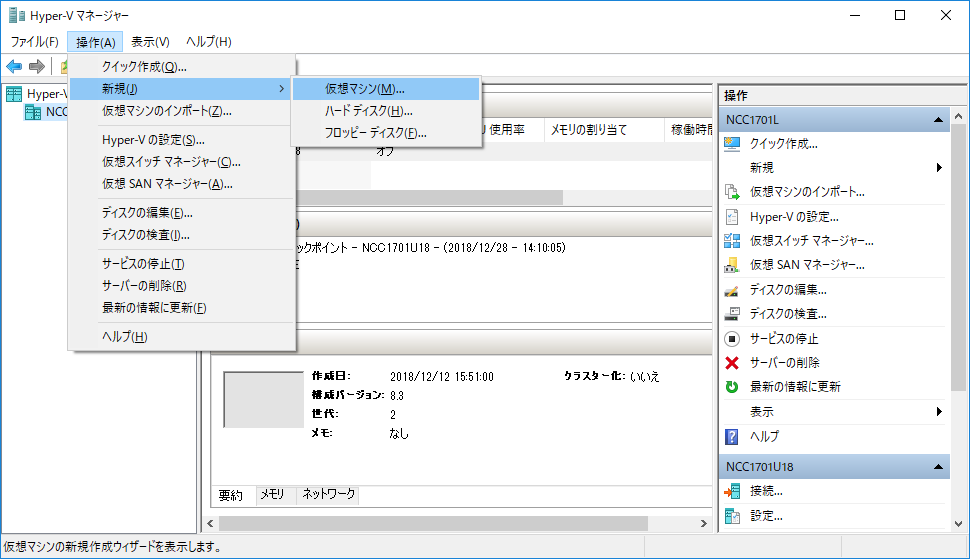Click サーバーの削除 in Actions pane

[784, 362]
